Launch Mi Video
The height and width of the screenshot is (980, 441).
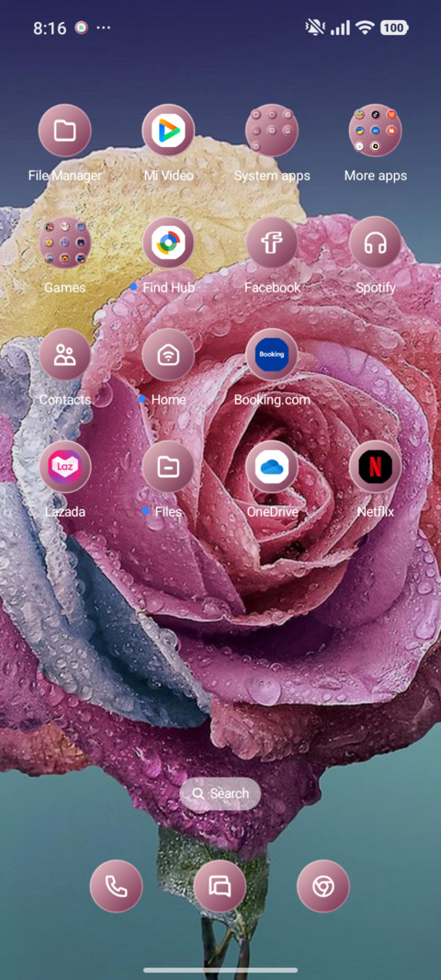tap(168, 131)
